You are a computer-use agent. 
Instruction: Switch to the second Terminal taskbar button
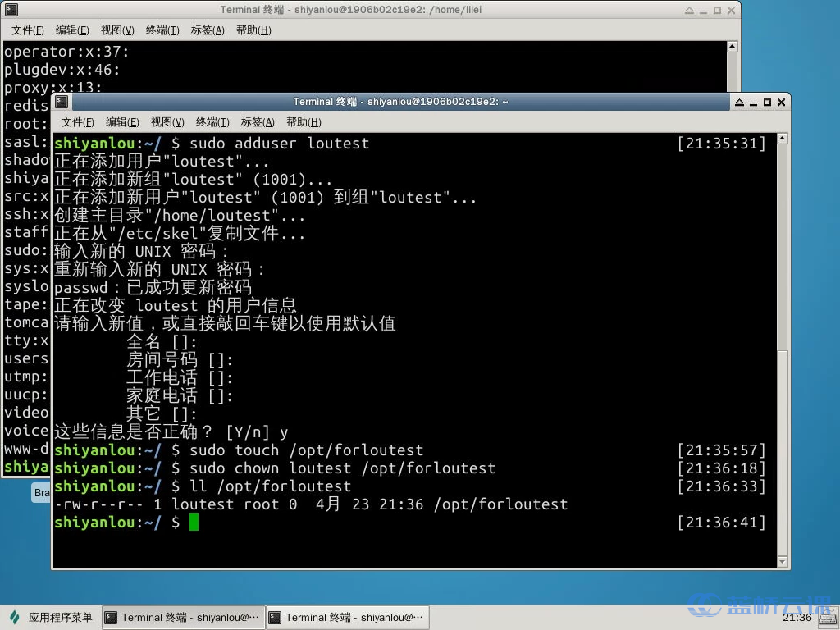pyautogui.click(x=347, y=618)
